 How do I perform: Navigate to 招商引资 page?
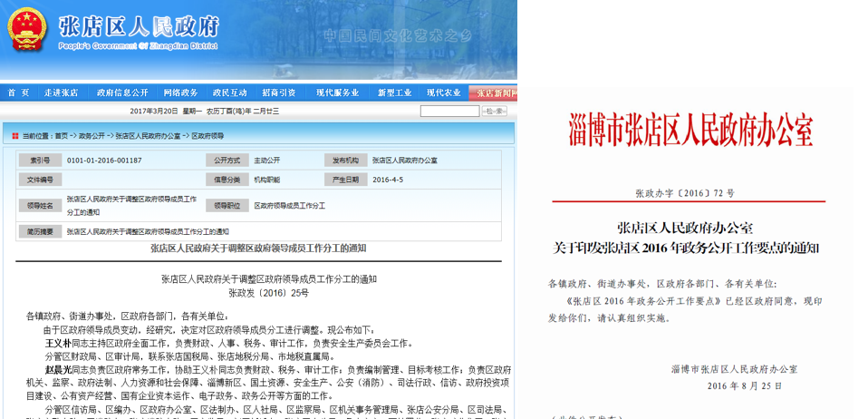point(279,93)
